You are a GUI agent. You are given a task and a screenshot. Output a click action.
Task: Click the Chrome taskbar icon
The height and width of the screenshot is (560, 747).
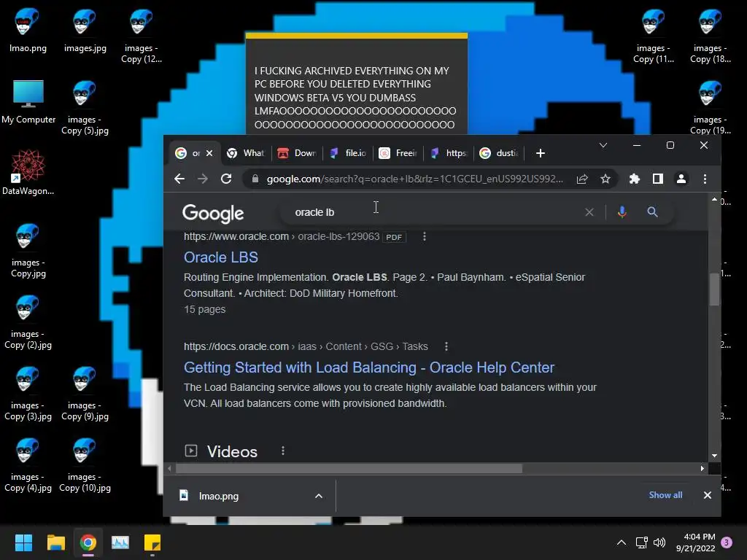[88, 542]
